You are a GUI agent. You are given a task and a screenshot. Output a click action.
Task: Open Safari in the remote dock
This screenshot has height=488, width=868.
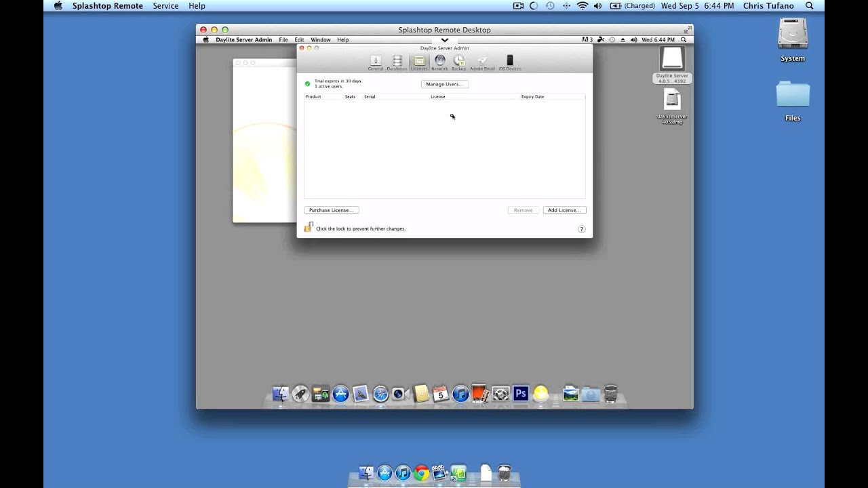pyautogui.click(x=380, y=394)
